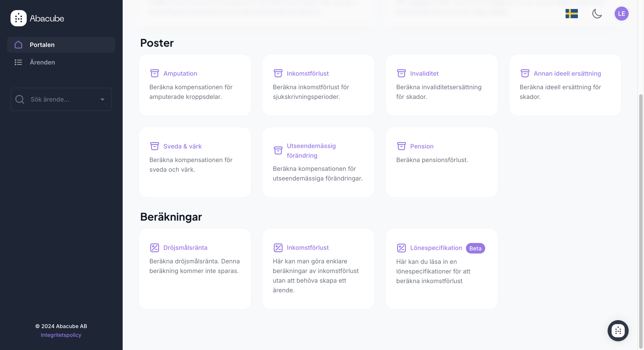Open the LE user avatar menu
The image size is (644, 350).
[621, 14]
